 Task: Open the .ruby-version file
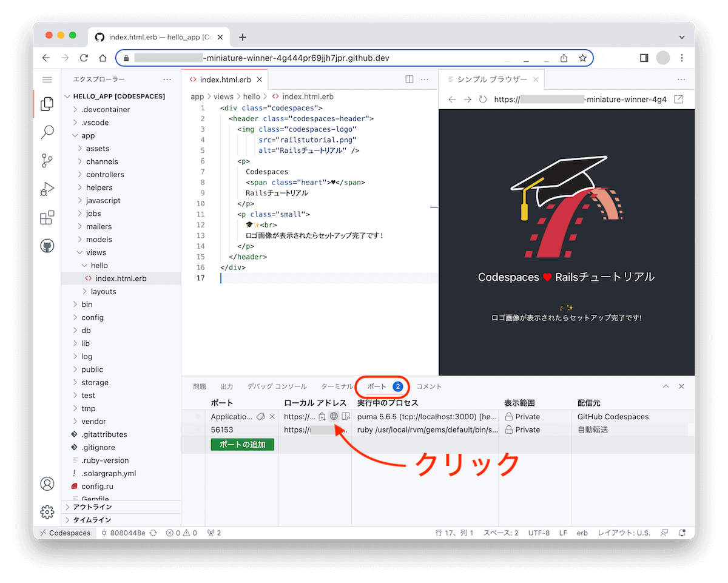point(105,460)
